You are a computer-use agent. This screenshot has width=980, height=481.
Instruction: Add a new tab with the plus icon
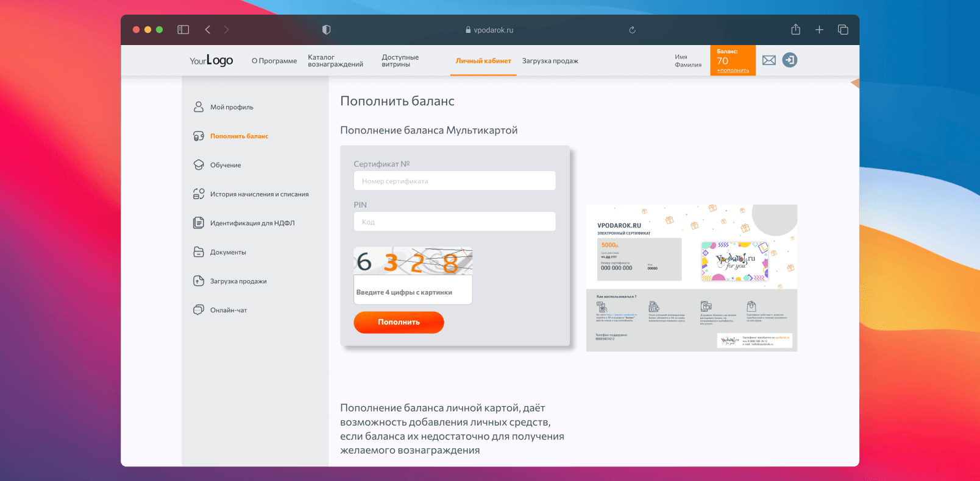(819, 30)
